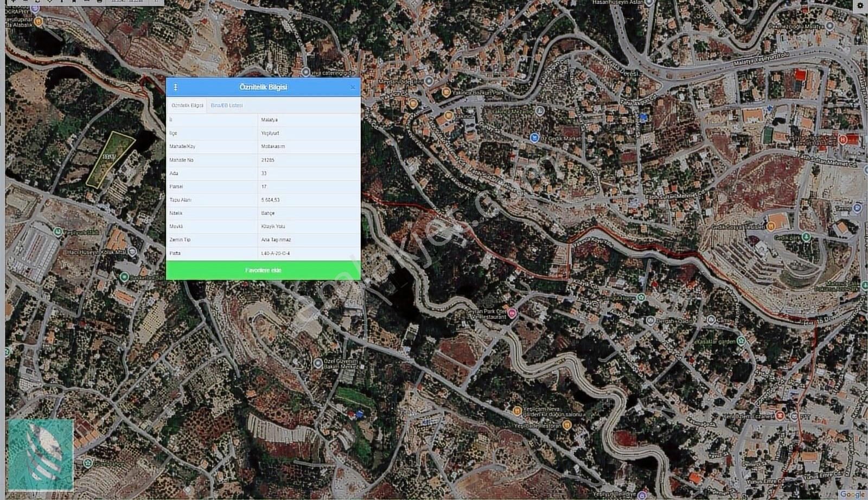Viewport: 868px width, 500px height.
Task: Click the green Gedik park pin
Action: [806, 237]
